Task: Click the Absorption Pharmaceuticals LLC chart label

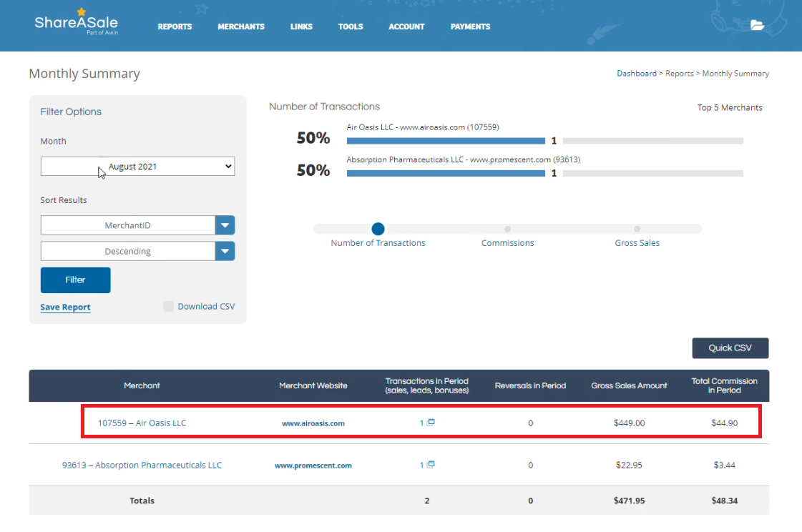Action: coord(464,160)
